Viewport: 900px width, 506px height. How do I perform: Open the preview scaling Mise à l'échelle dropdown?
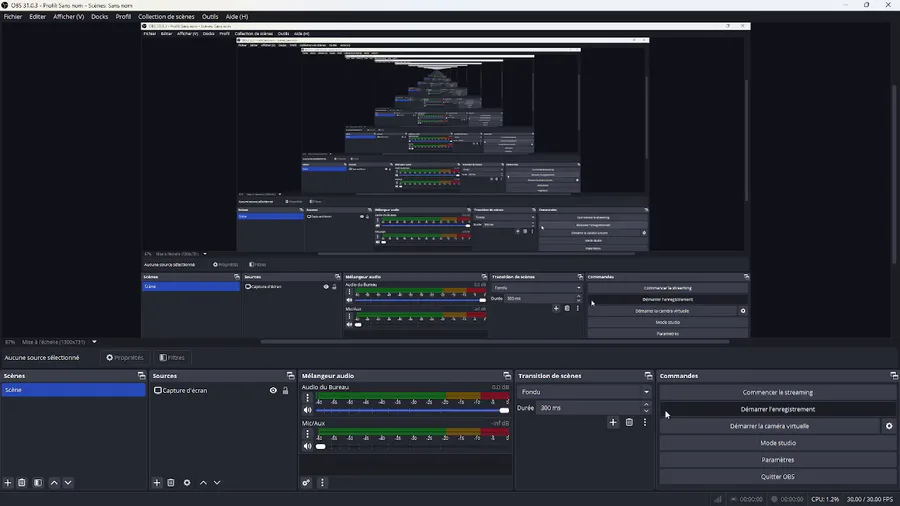(x=59, y=342)
